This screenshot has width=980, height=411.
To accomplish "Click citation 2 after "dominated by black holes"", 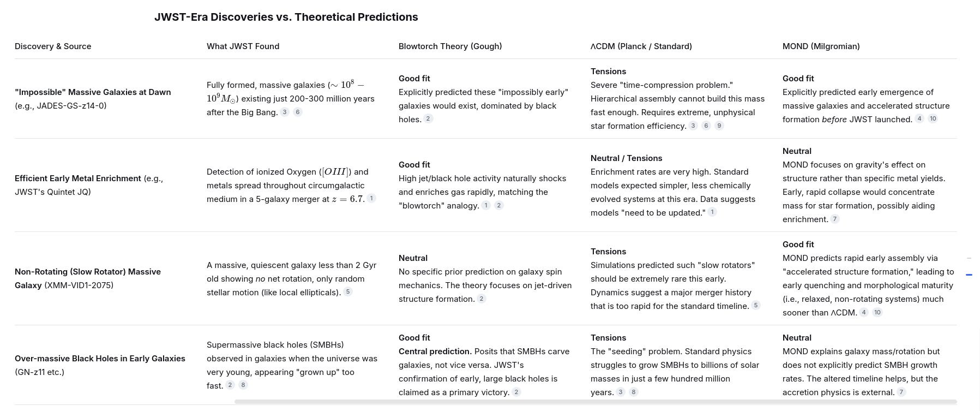I will click(429, 118).
